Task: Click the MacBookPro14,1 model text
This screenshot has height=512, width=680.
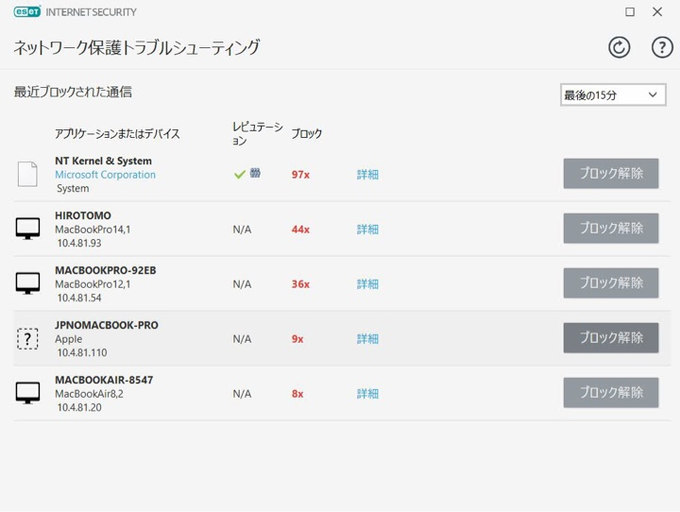Action: pos(92,229)
